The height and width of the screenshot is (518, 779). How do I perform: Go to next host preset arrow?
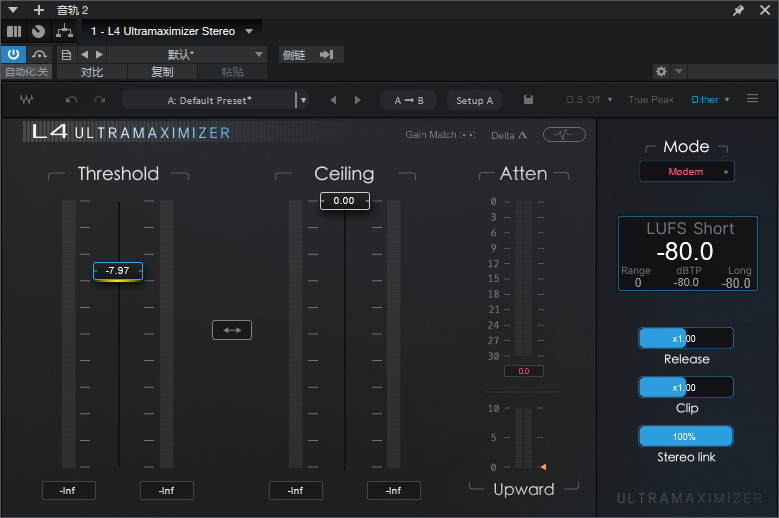(99, 55)
